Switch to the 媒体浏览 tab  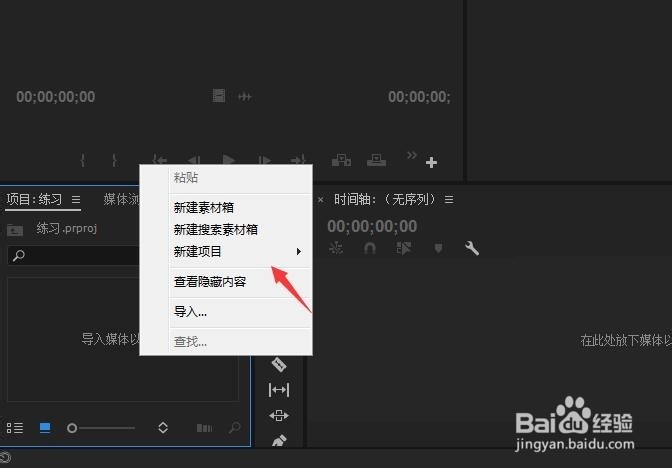[x=121, y=199]
